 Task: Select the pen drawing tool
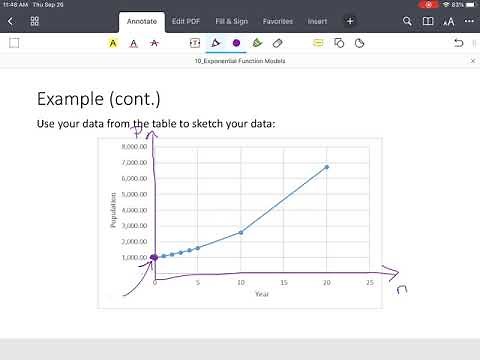216,43
